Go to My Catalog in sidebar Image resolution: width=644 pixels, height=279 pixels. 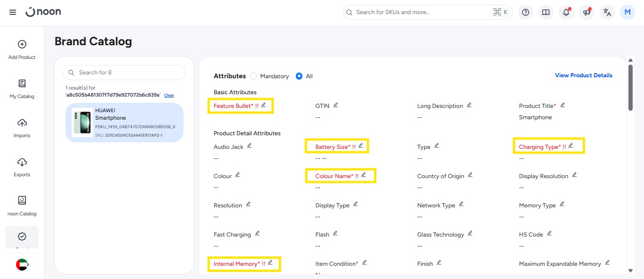coord(22,89)
